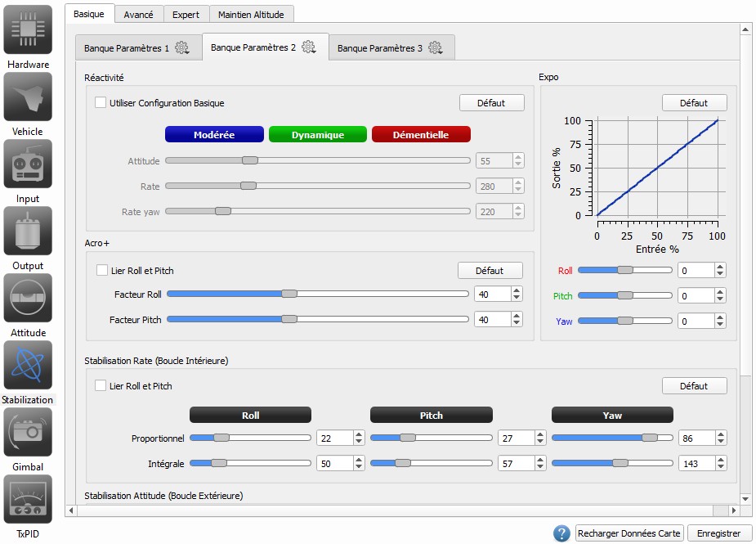Screen dimensions: 756x544
Task: Click the Pitch column header button
Action: 432,415
